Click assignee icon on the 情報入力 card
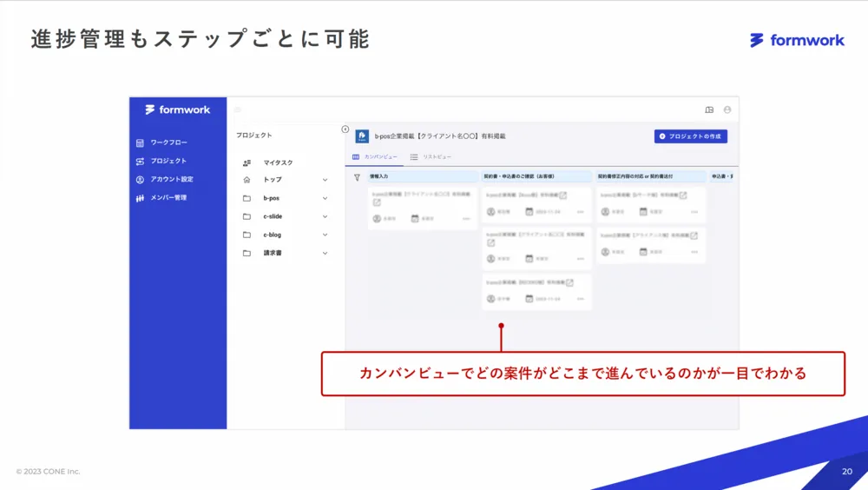This screenshot has width=868, height=490. coord(377,219)
